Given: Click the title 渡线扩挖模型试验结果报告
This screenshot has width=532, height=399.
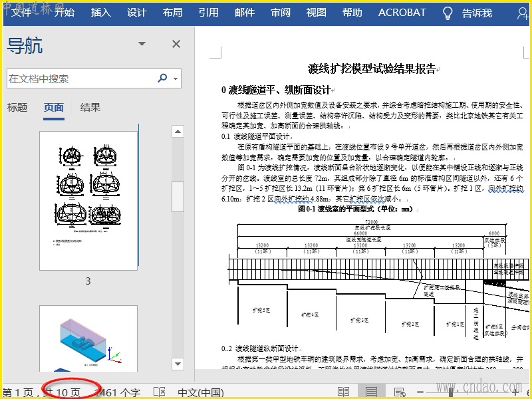Looking at the screenshot, I should [x=372, y=69].
